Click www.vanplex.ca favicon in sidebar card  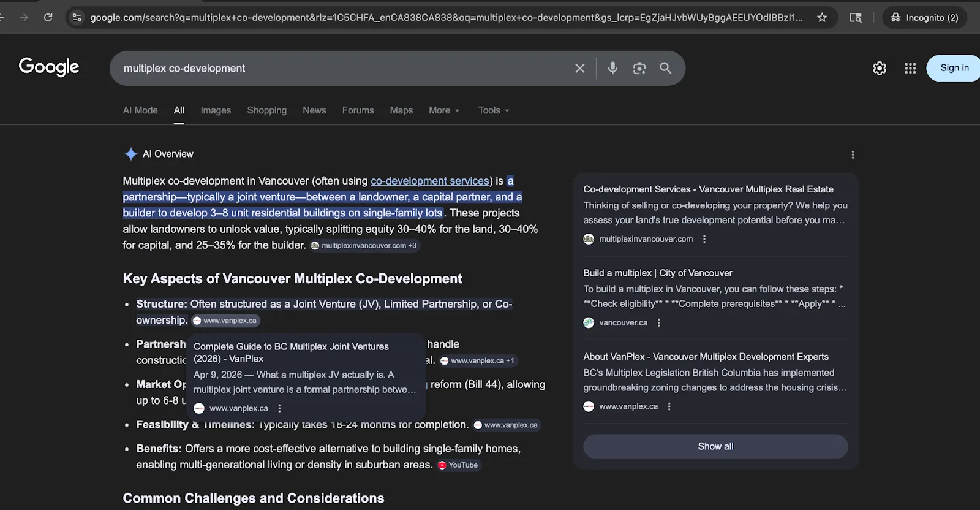[589, 406]
